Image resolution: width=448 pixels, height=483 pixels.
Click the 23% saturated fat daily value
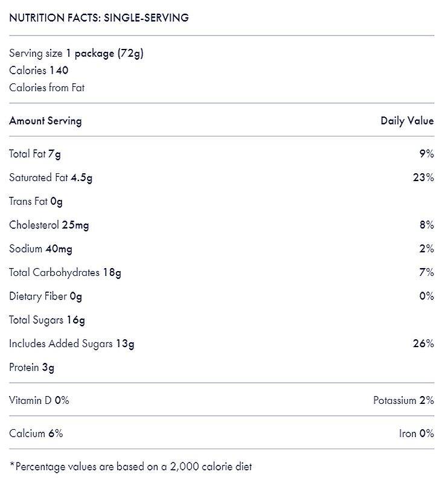click(x=424, y=178)
